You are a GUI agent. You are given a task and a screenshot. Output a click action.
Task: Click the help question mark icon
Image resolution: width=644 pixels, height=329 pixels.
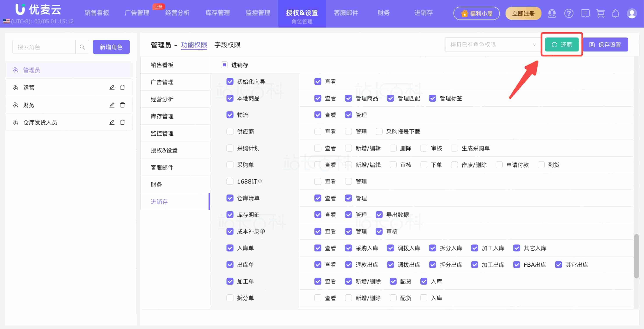[568, 13]
